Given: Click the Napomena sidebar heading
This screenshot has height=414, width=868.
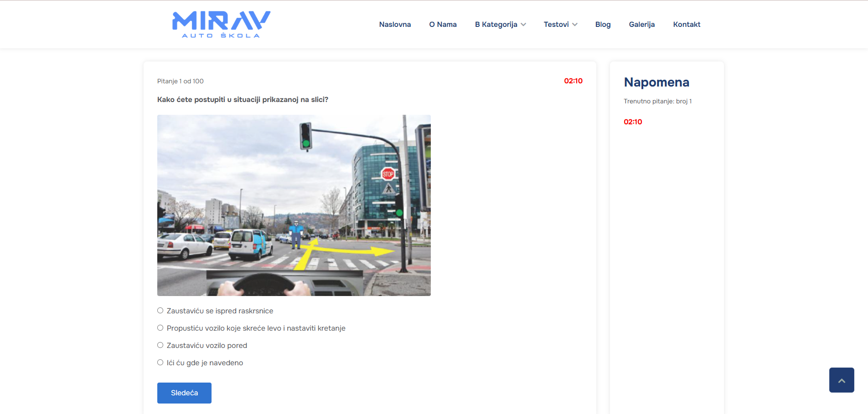Looking at the screenshot, I should (x=656, y=82).
